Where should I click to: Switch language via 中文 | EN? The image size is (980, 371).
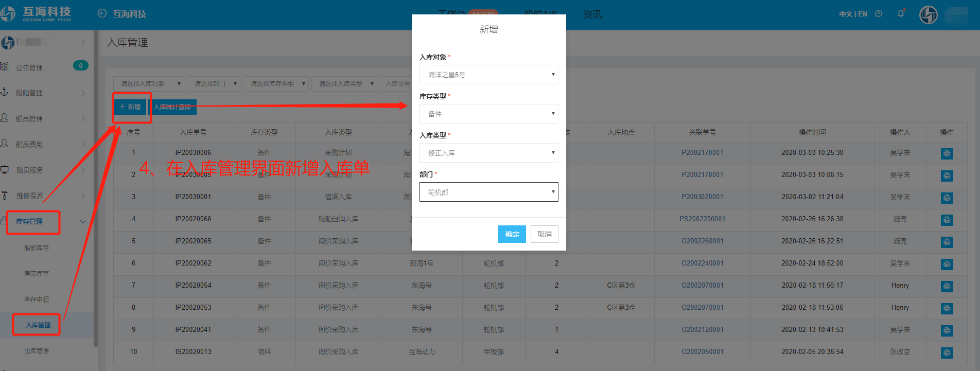(x=853, y=14)
